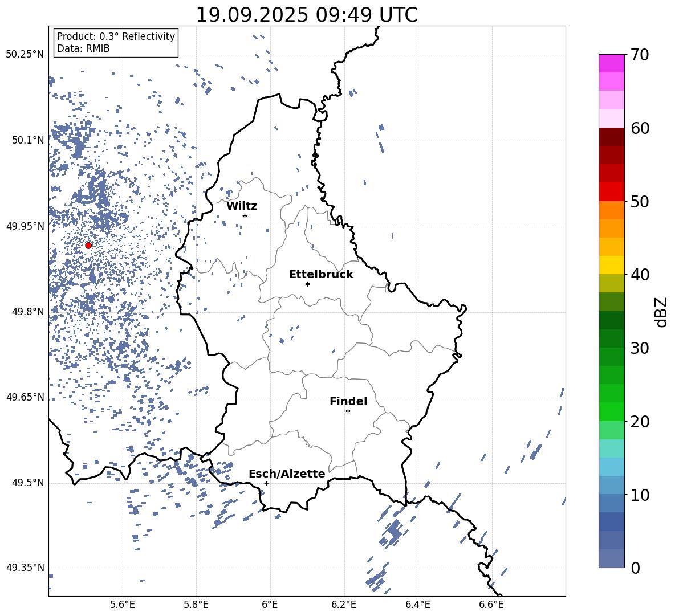Click the Data: RMIB text

click(83, 48)
